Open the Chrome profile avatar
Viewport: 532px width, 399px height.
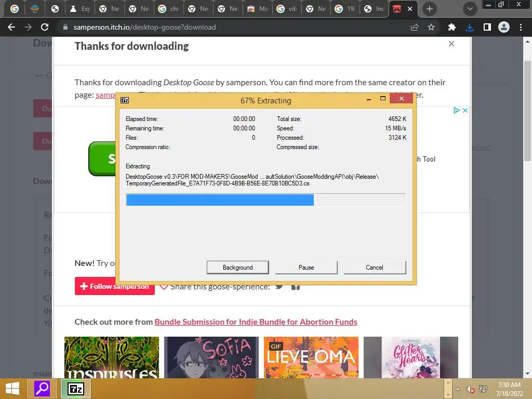[x=504, y=27]
